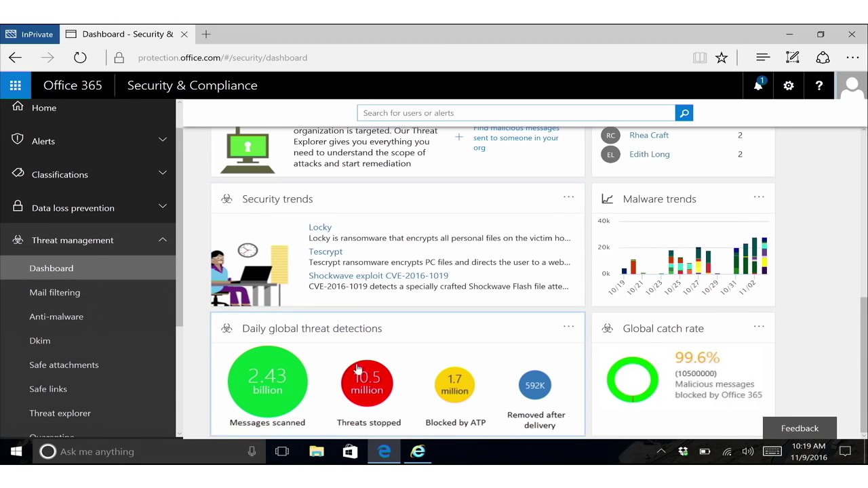This screenshot has width=868, height=488.
Task: Open Daily global threat detections ellipsis menu
Action: tap(568, 327)
